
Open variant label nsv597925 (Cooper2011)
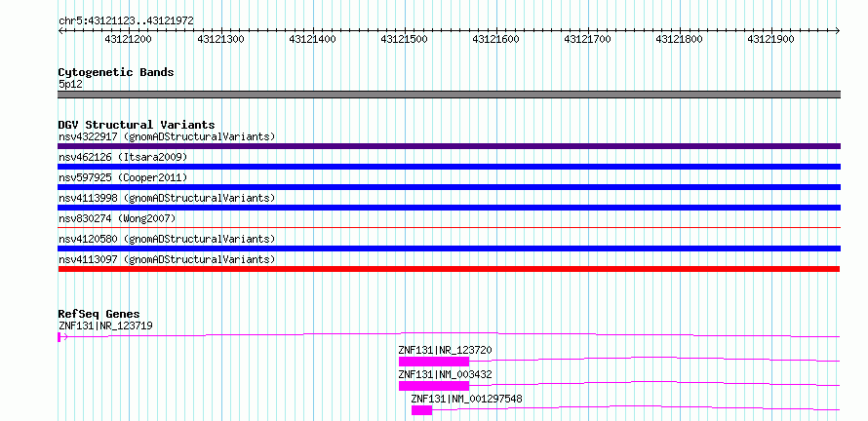(x=123, y=177)
